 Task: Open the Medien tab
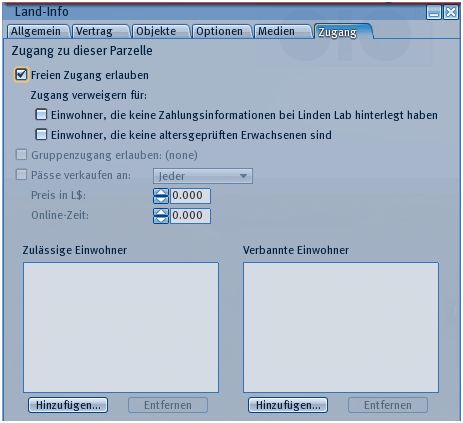283,31
